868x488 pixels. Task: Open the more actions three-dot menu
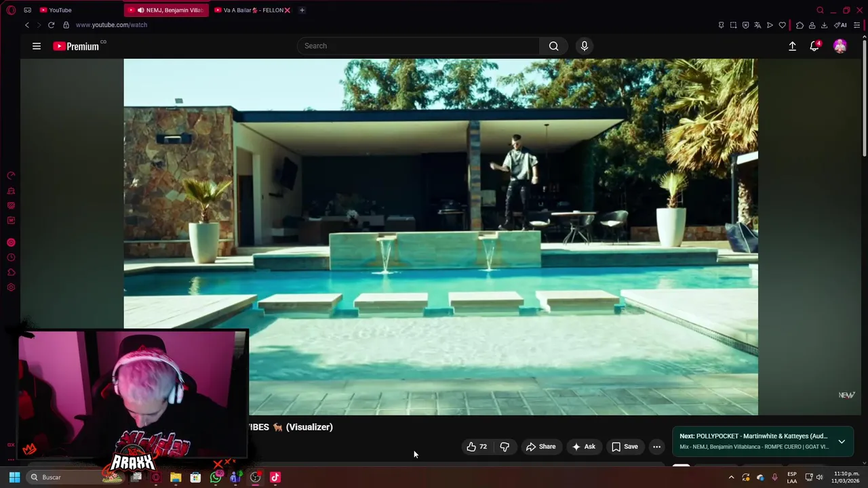coord(656,447)
